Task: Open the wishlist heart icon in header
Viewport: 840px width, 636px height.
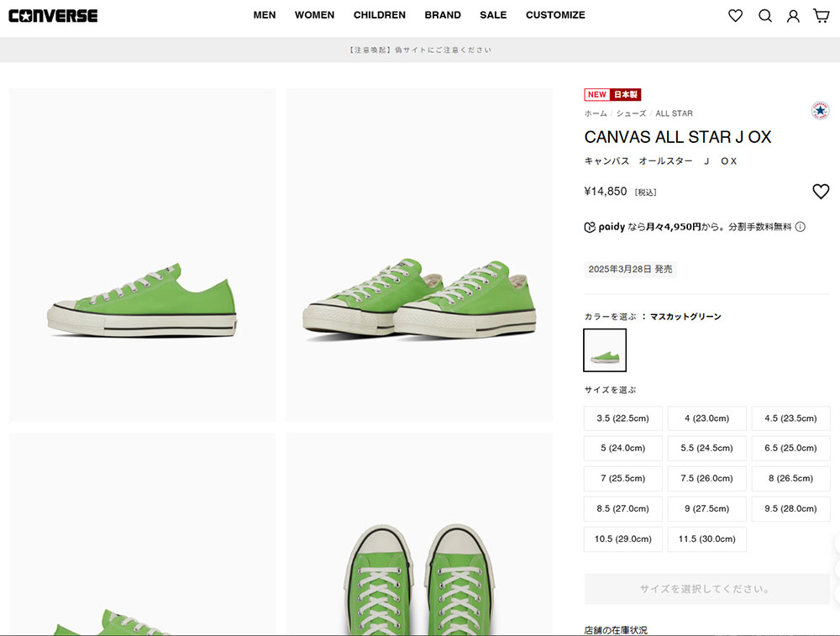Action: [735, 15]
